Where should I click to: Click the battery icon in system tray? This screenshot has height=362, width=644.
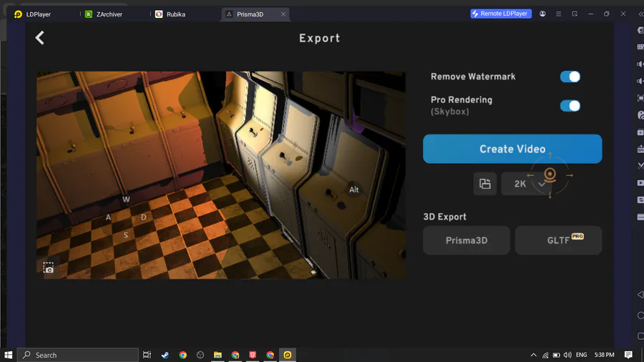click(x=556, y=355)
